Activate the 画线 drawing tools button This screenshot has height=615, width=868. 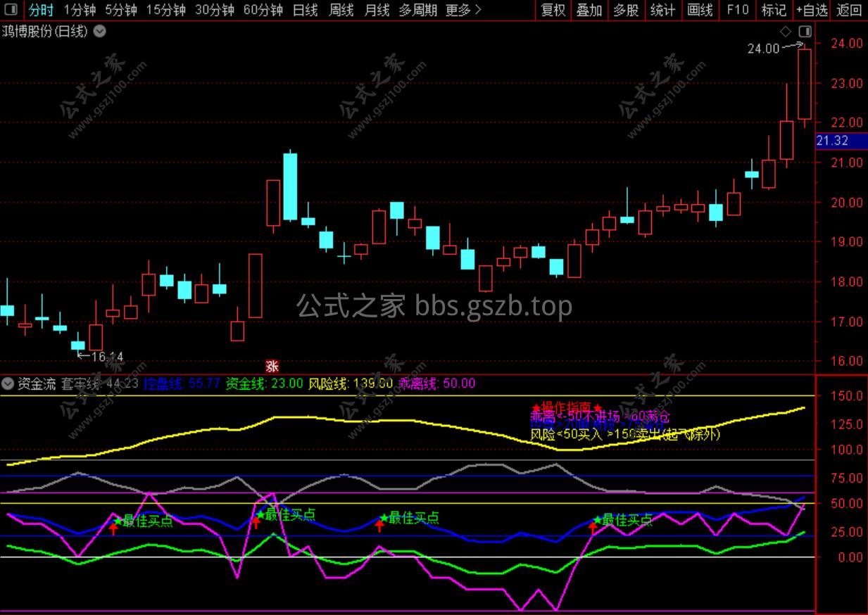700,10
